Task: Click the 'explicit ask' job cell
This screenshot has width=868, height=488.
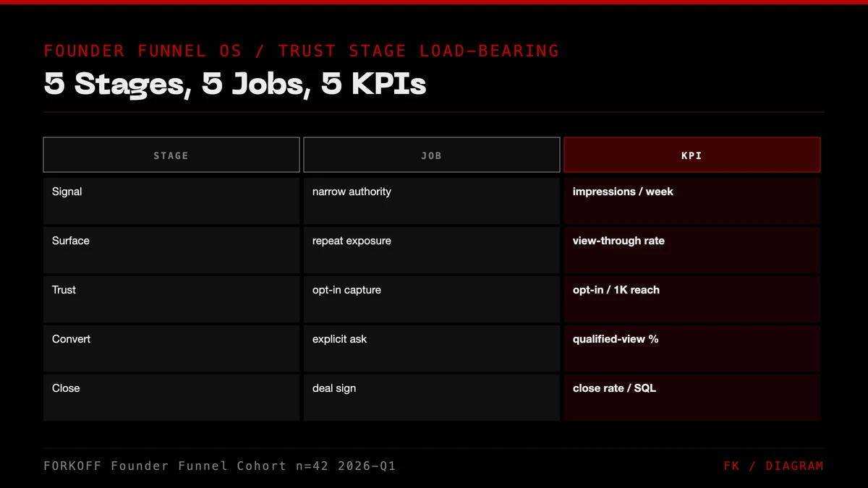Action: point(432,348)
